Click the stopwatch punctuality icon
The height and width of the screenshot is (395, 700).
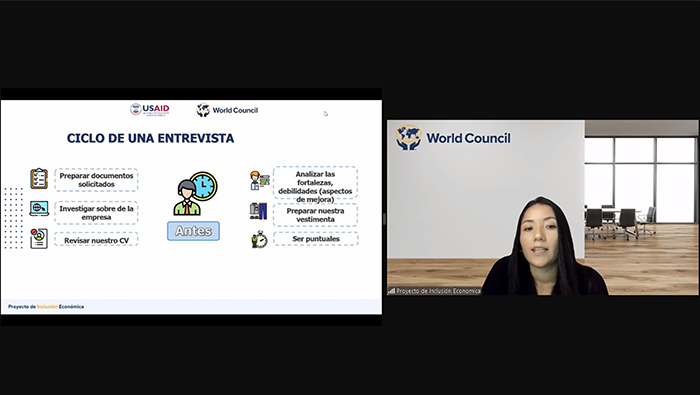click(x=259, y=239)
